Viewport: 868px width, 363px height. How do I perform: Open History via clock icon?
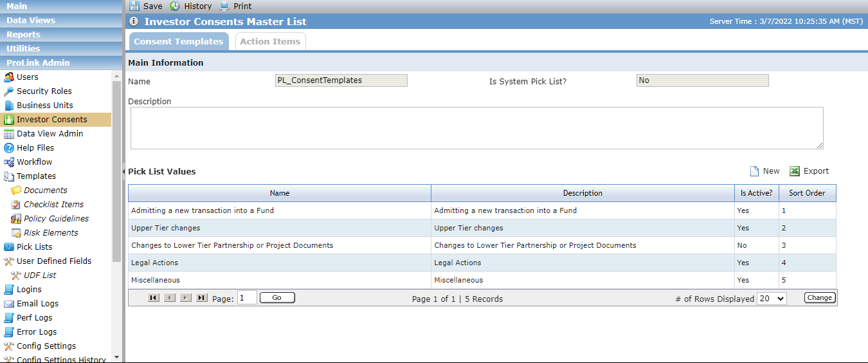click(175, 6)
